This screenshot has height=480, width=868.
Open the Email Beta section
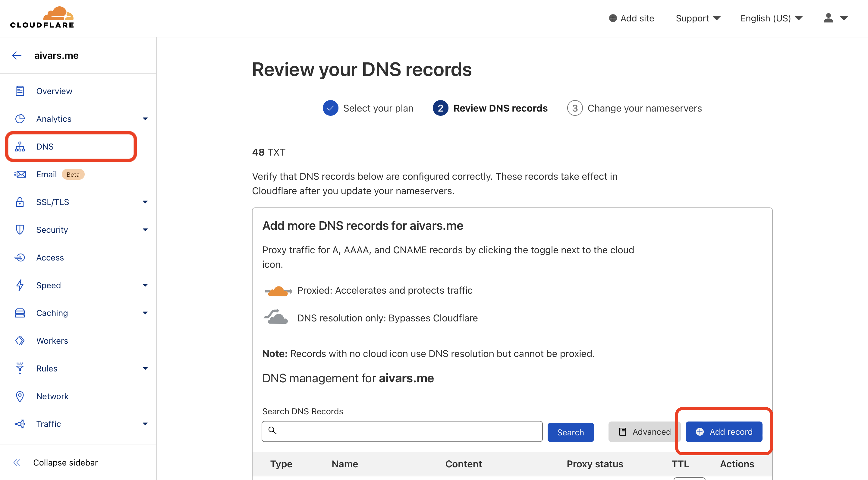(46, 174)
